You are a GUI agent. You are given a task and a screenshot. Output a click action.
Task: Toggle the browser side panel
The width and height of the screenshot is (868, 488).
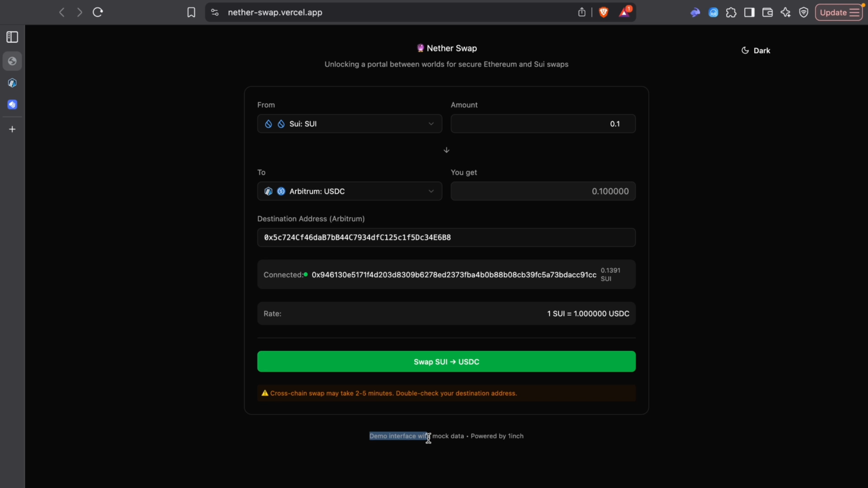tap(749, 12)
